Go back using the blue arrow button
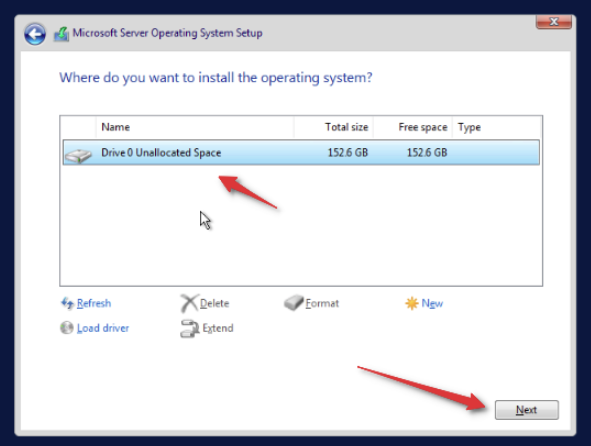Viewport: 591px width, 446px height. click(35, 34)
